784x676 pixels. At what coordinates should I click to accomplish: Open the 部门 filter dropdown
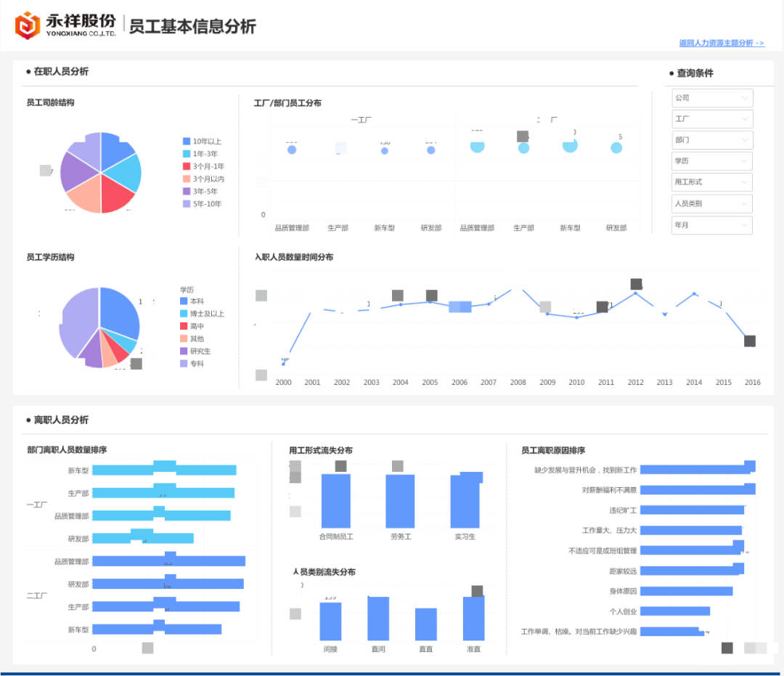(x=711, y=139)
